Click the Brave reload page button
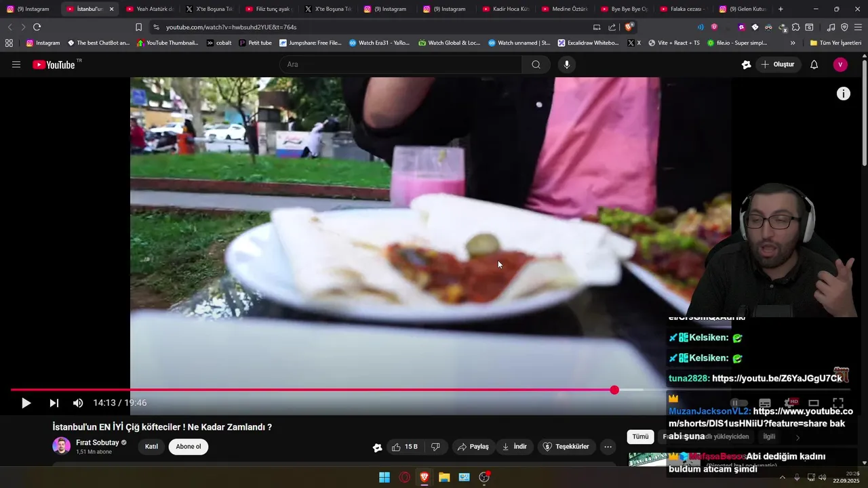 (x=37, y=27)
